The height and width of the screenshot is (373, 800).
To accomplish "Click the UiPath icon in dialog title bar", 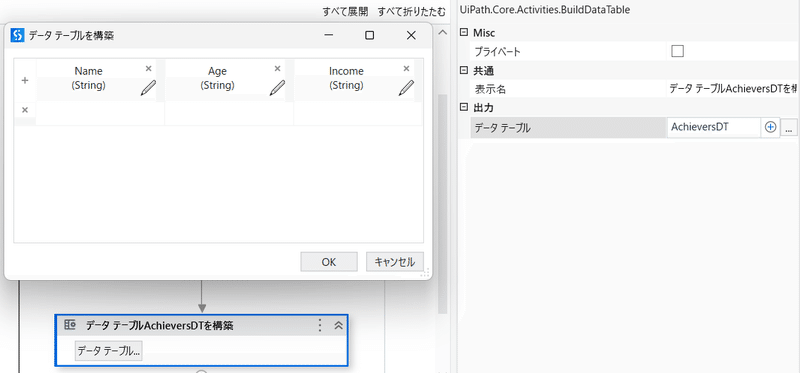I will pos(17,35).
